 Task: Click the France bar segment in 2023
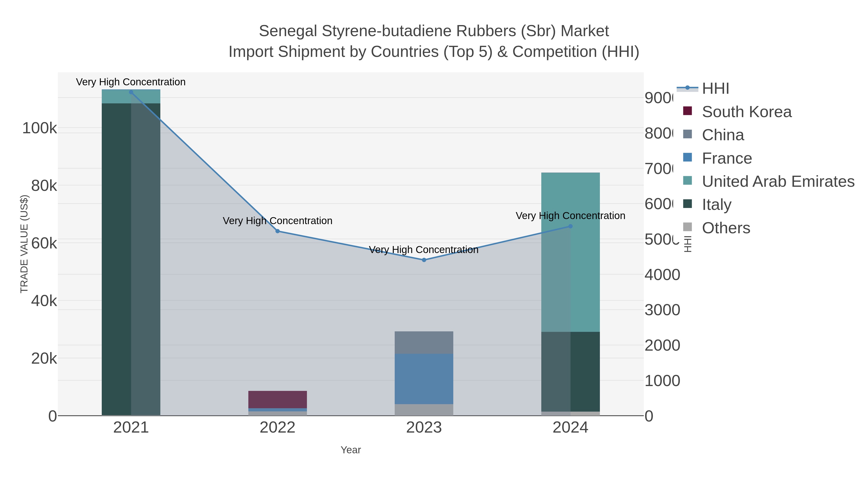[x=424, y=379]
